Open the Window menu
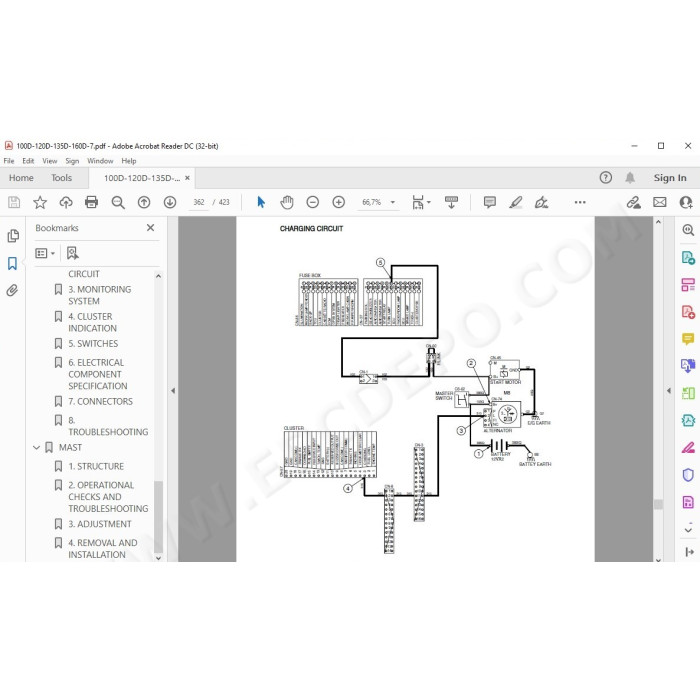This screenshot has height=700, width=700. [100, 161]
